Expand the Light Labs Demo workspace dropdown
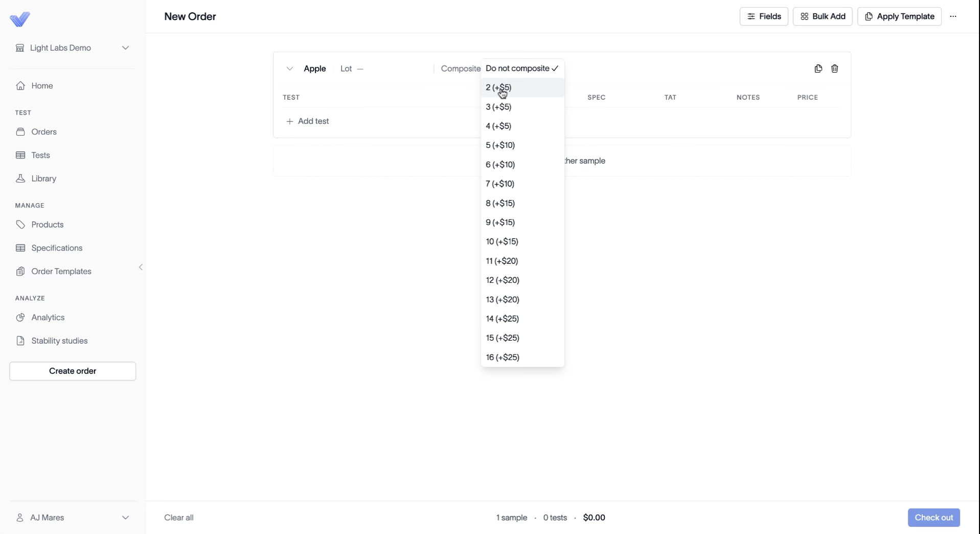Screen dimensions: 980x534 (73, 48)
